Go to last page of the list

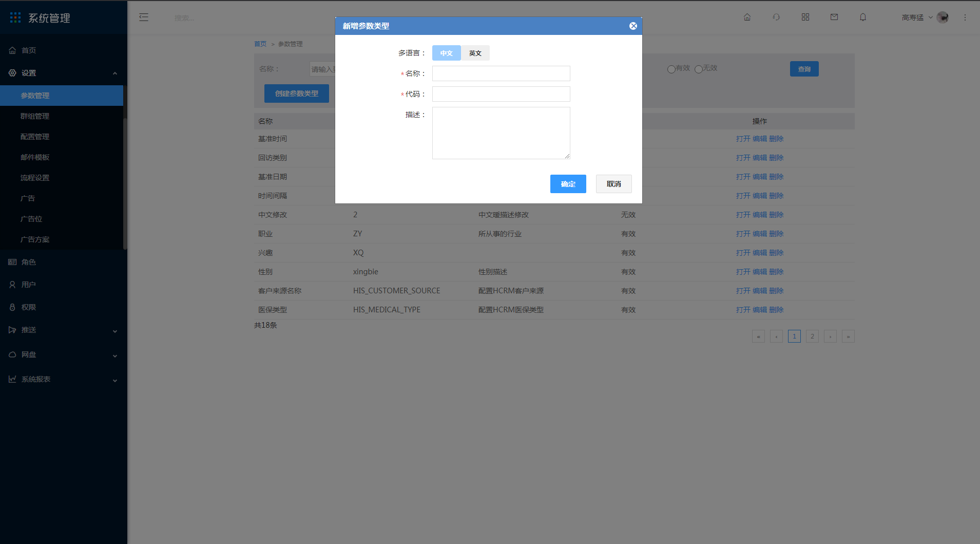[x=848, y=336]
